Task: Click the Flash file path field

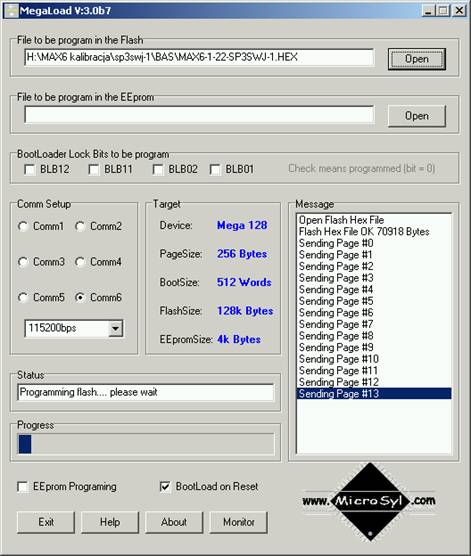Action: tap(199, 57)
